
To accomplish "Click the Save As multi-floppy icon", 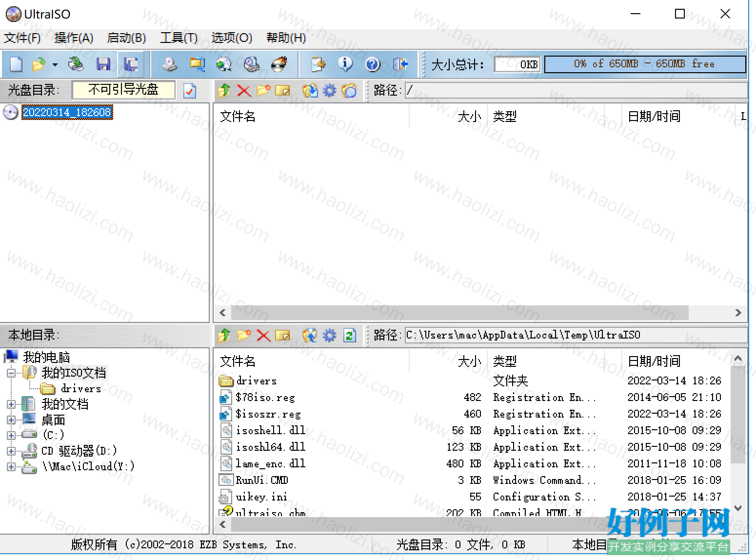I will (x=131, y=64).
